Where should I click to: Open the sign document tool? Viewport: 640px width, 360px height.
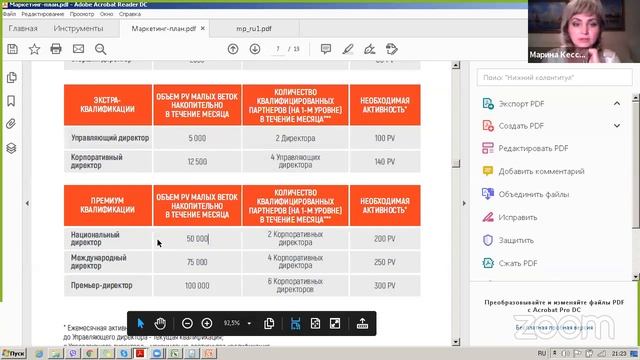click(370, 49)
